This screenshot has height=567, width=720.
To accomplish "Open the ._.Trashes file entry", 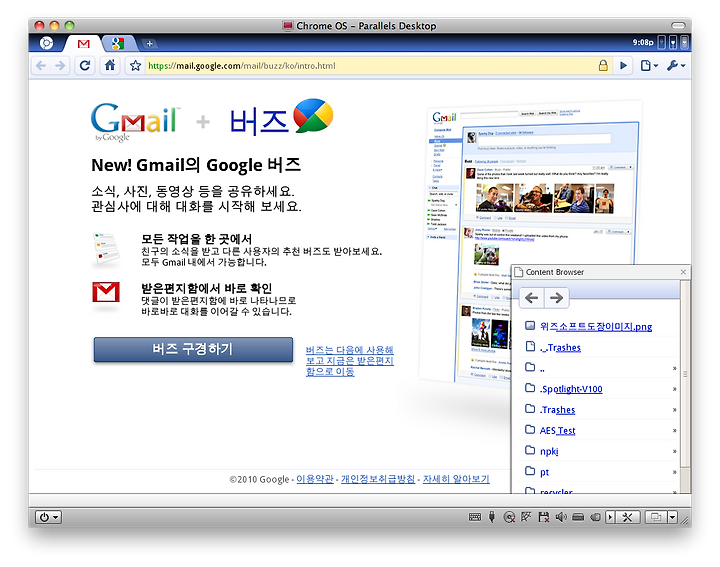I will pyautogui.click(x=560, y=348).
